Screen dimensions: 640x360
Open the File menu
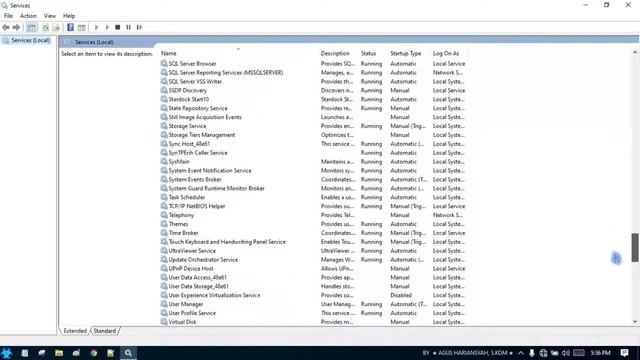coord(8,16)
